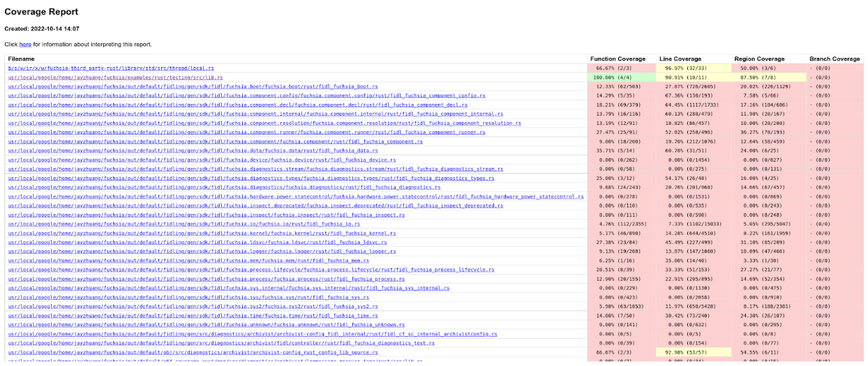Open the fidl_fuchsia_time.rs file link
868x366 pixels.
(193, 316)
